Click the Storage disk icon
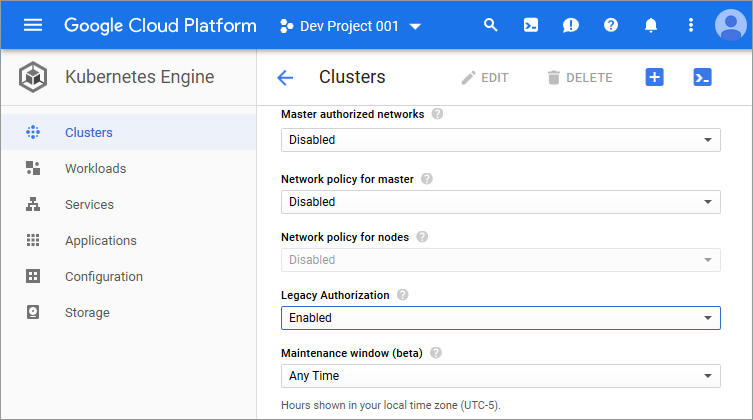 [33, 312]
